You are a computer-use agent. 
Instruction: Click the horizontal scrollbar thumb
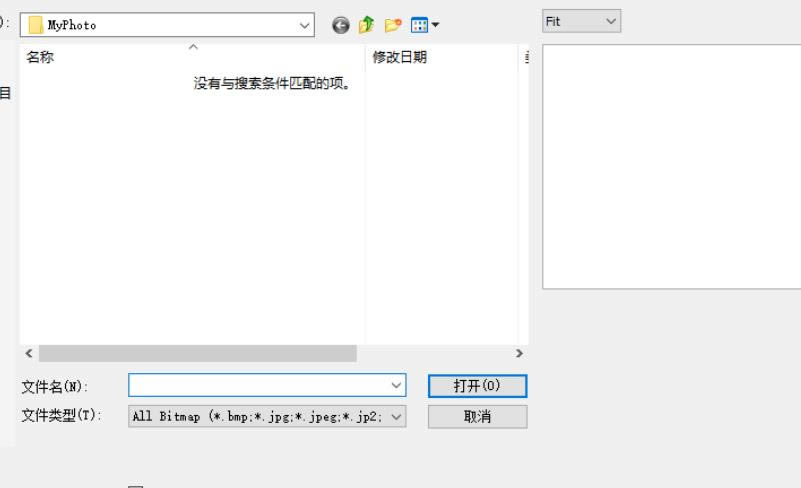coord(198,353)
